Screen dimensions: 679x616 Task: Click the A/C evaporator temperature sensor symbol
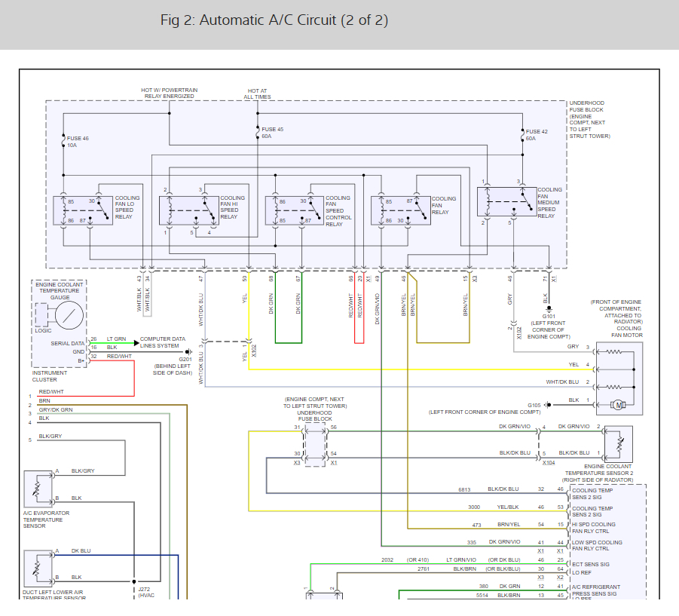(38, 489)
